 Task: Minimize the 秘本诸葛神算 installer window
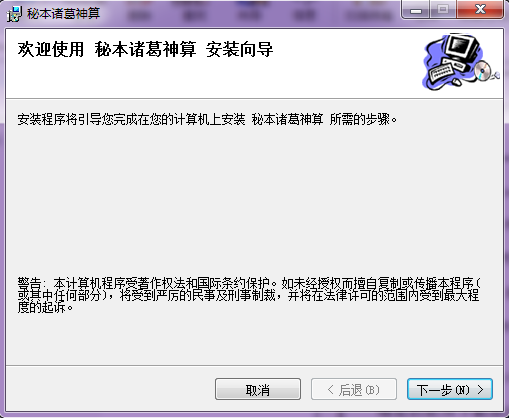click(416, 10)
